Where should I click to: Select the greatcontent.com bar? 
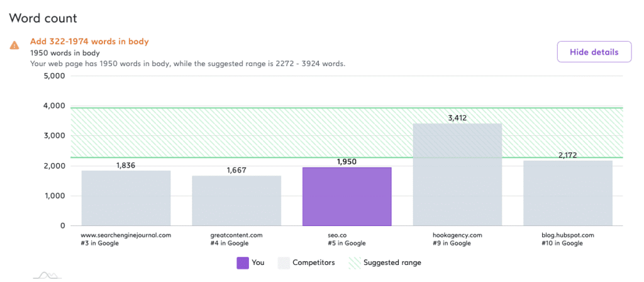[236, 200]
